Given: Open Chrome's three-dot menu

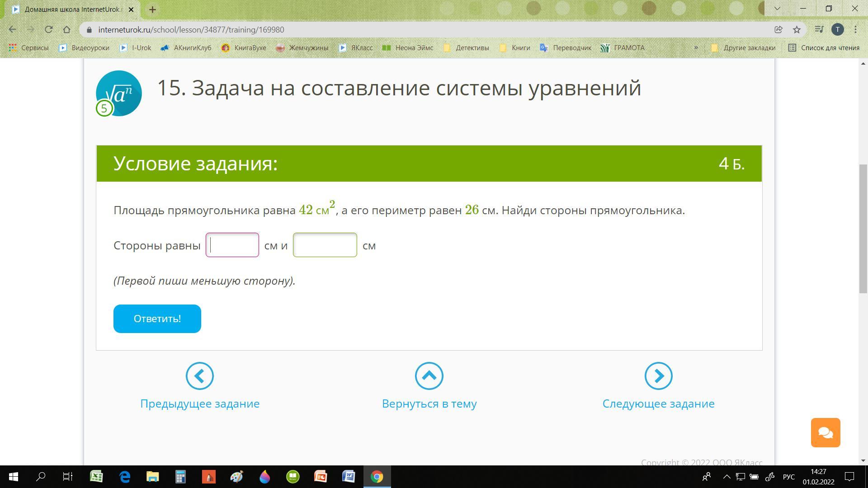Looking at the screenshot, I should pyautogui.click(x=855, y=30).
